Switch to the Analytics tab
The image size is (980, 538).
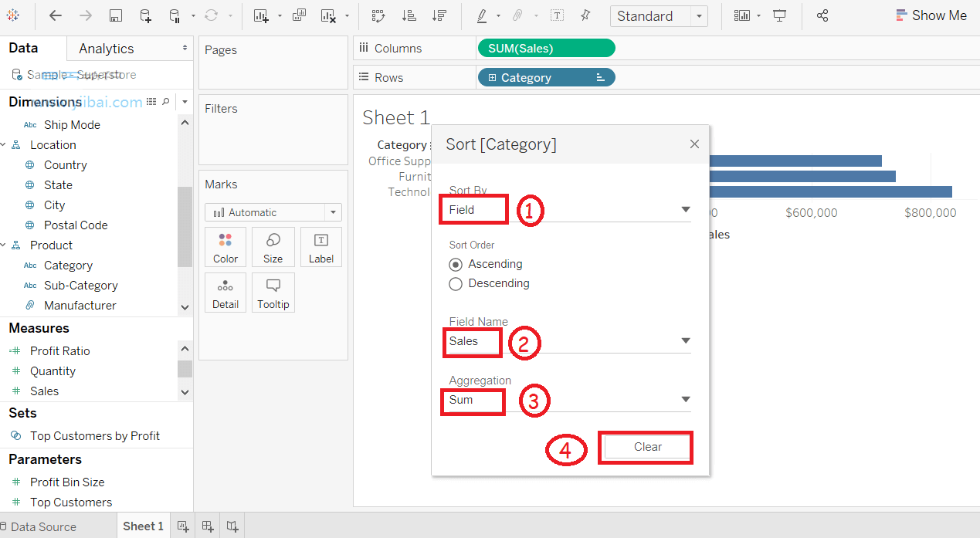tap(107, 49)
